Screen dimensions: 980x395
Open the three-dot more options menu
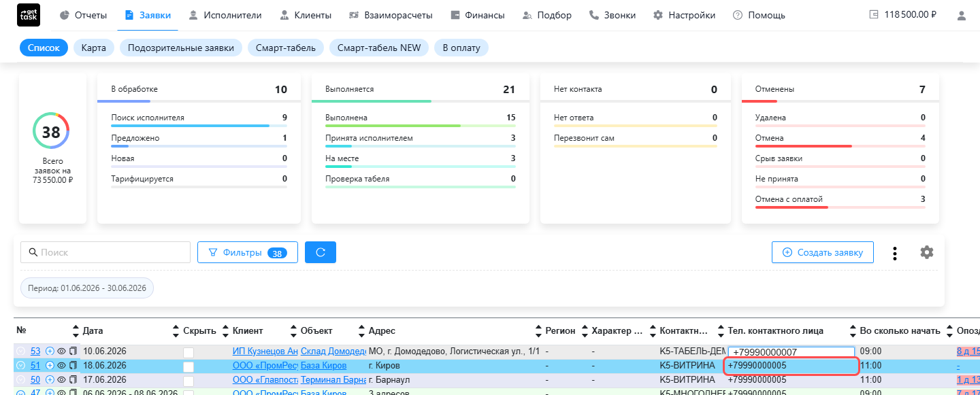pos(895,253)
